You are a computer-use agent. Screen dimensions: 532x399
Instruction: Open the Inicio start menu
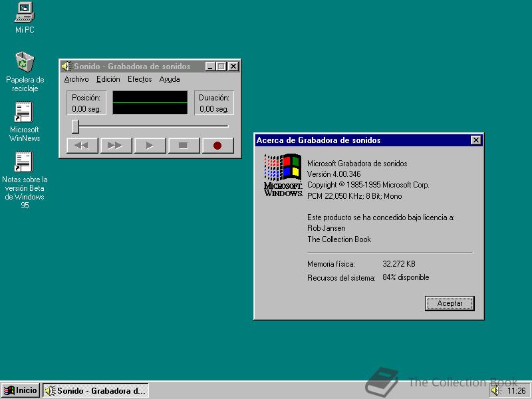[x=21, y=390]
